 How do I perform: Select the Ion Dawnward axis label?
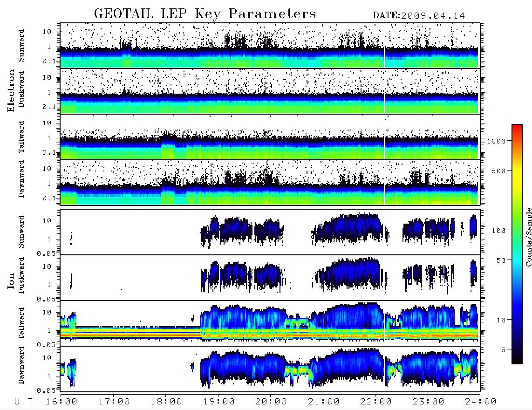(x=21, y=365)
